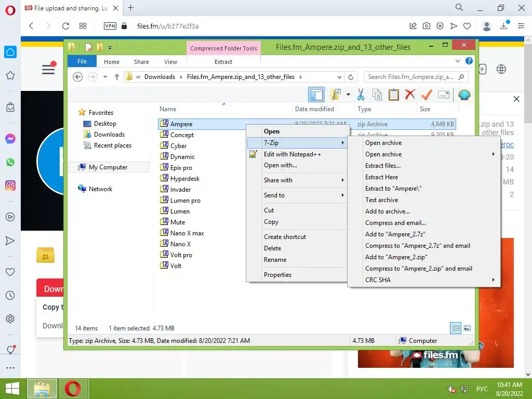Go up one folder level in Explorer

point(117,77)
